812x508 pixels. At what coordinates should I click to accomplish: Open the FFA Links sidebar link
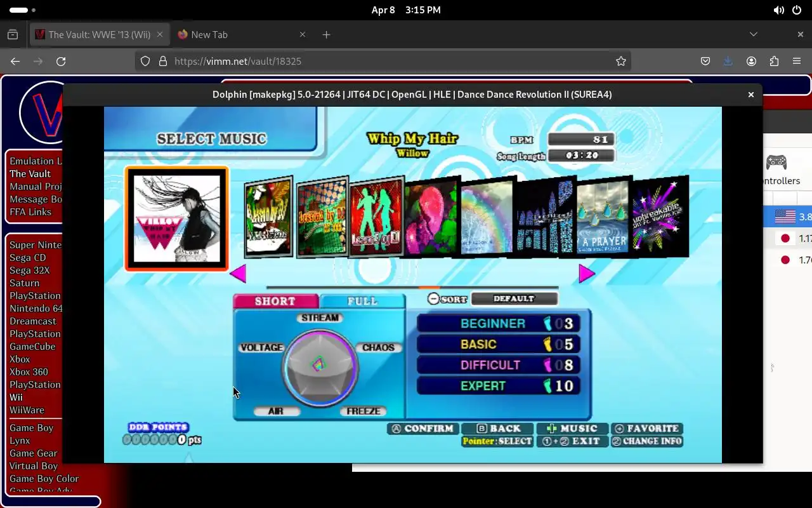pos(30,211)
